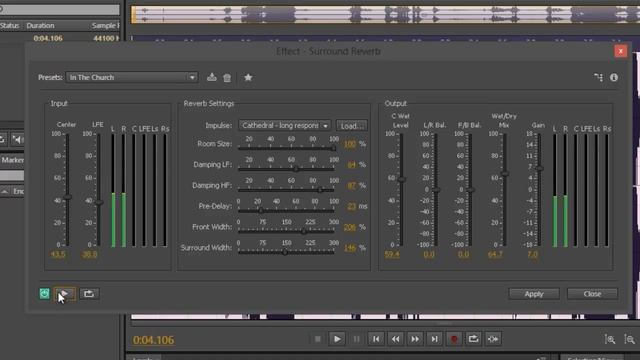Click the Pre-Delay ms value
The width and height of the screenshot is (640, 360).
pos(351,207)
